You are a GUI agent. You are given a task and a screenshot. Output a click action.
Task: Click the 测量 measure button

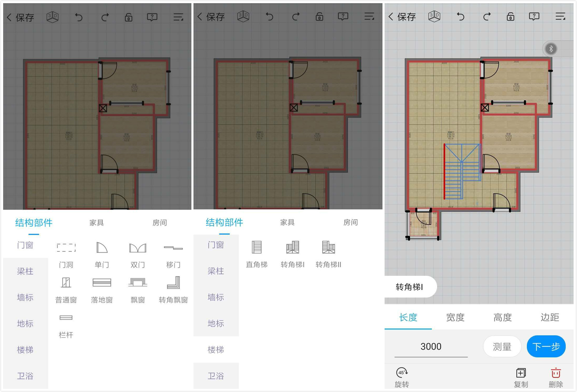pos(502,346)
